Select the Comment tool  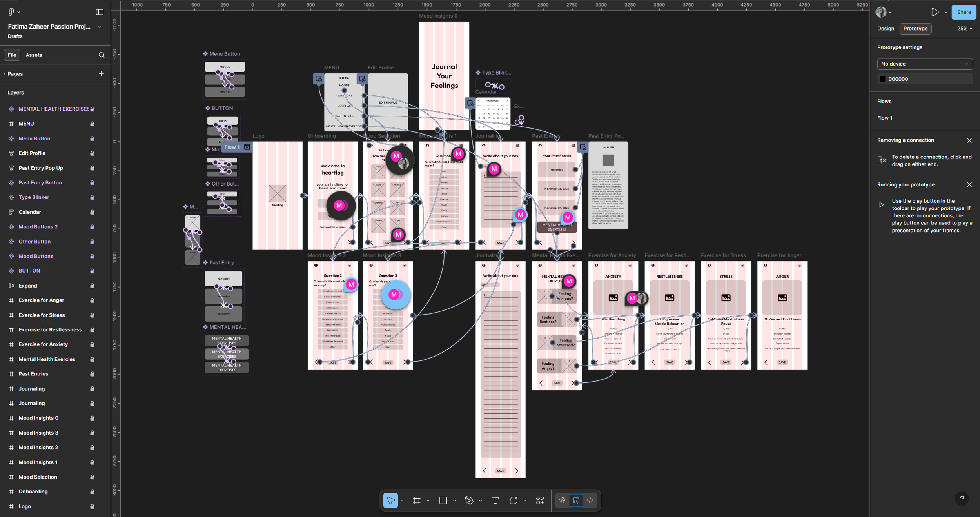click(x=514, y=500)
